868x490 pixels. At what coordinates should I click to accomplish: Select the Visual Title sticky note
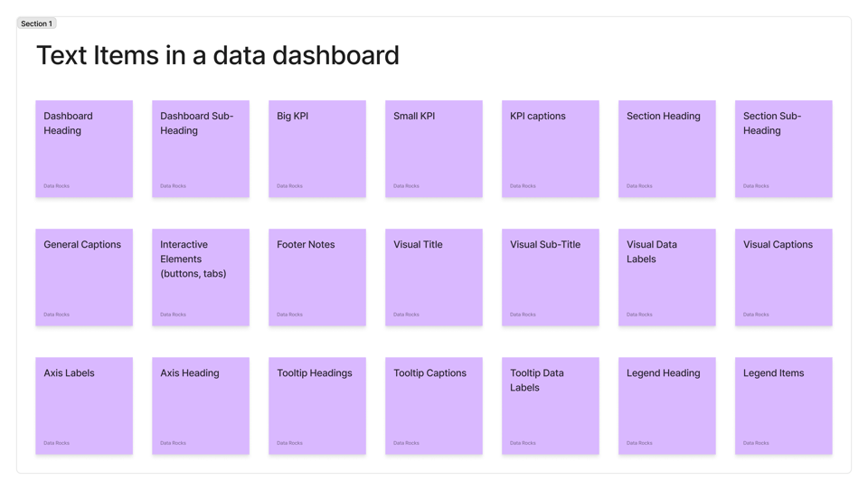(x=434, y=278)
